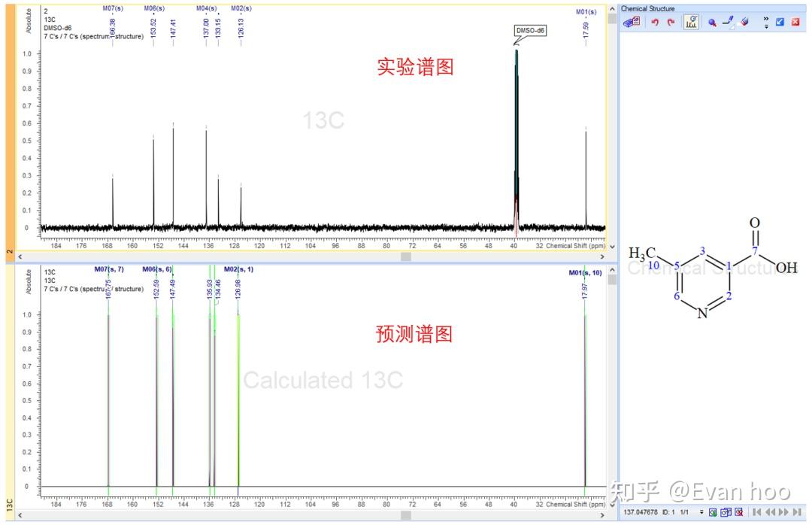The height and width of the screenshot is (525, 812).
Task: Click the DMSO-d6 peak annotation label
Action: coord(529,30)
